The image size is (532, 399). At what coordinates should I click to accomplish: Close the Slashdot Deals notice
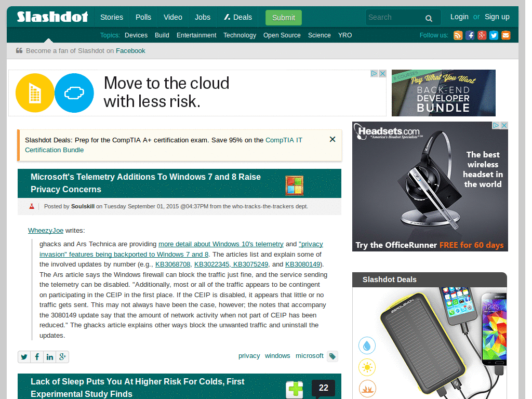(332, 139)
